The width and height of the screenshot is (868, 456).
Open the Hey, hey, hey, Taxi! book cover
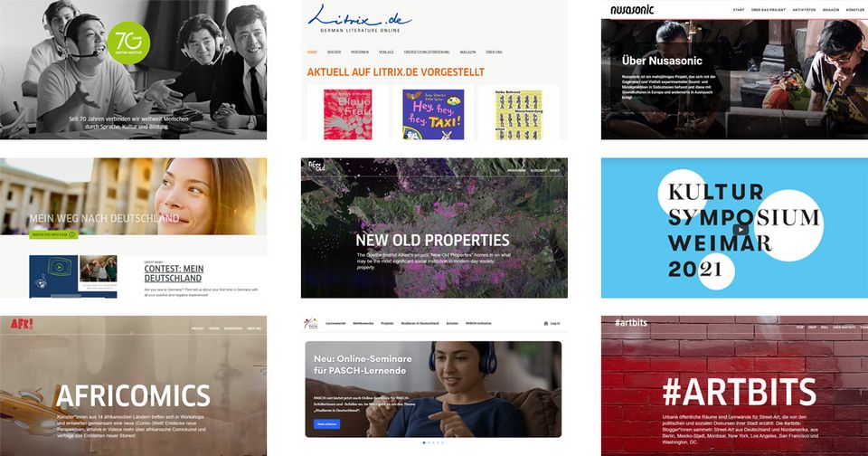pyautogui.click(x=433, y=115)
